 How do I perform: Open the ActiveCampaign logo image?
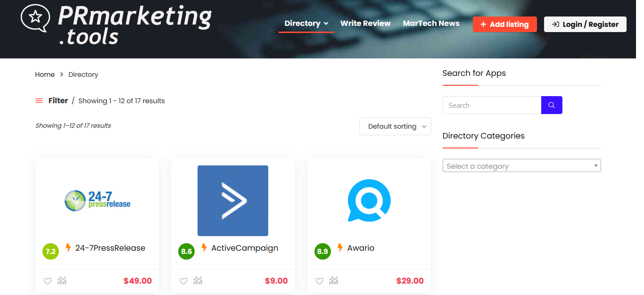(233, 201)
